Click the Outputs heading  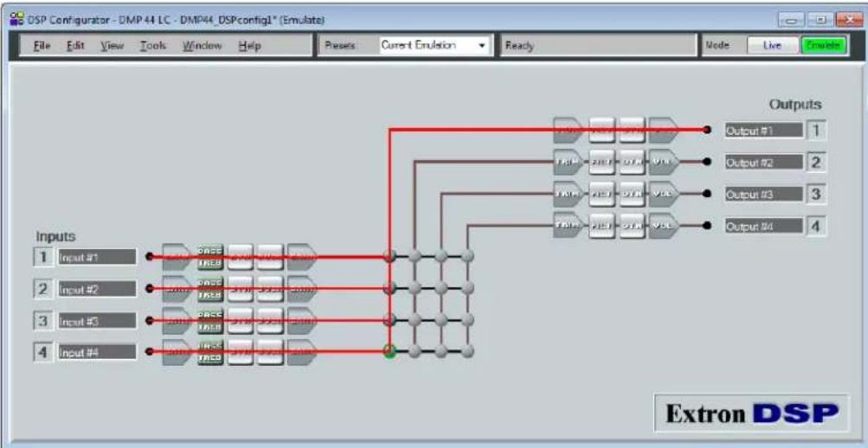tap(795, 105)
